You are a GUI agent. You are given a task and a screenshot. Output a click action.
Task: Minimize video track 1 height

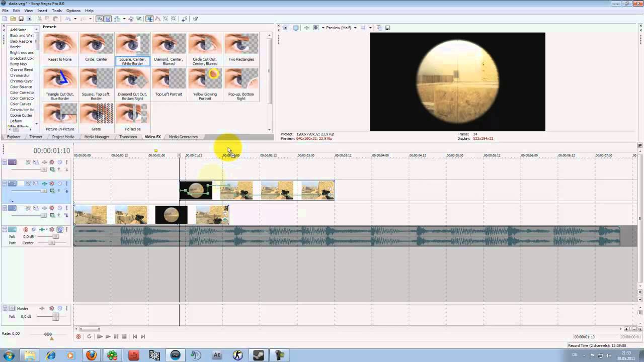5,160
